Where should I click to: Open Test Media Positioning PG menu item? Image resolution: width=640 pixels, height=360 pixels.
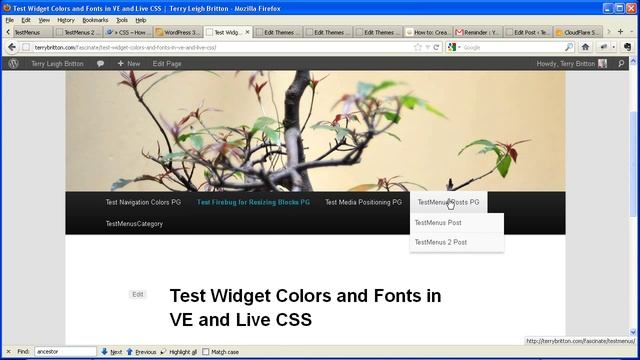pyautogui.click(x=363, y=202)
